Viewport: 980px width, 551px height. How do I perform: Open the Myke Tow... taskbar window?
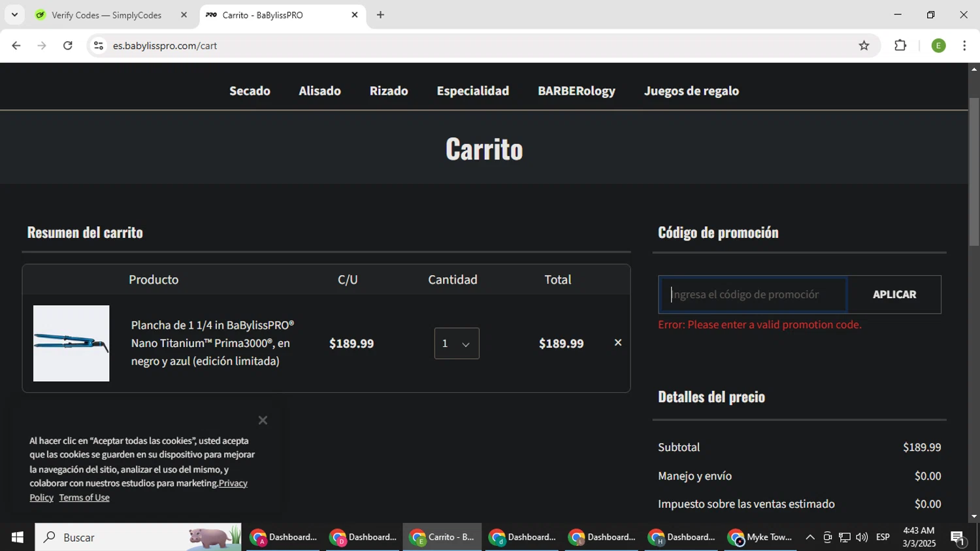tap(760, 537)
